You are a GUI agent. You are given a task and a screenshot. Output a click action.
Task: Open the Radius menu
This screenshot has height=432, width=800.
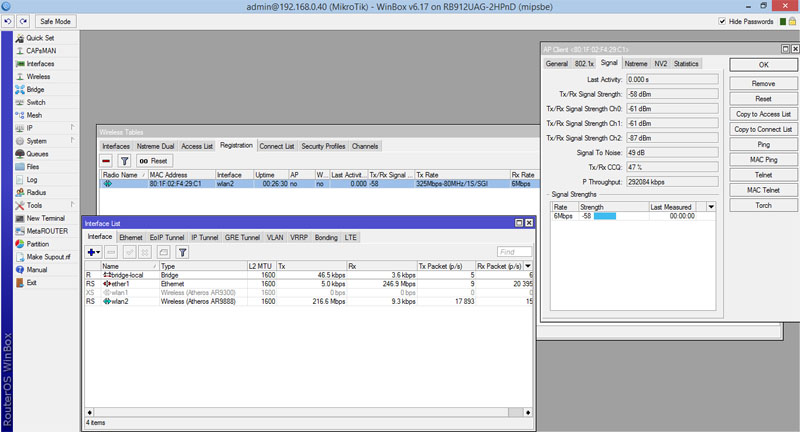click(x=36, y=192)
